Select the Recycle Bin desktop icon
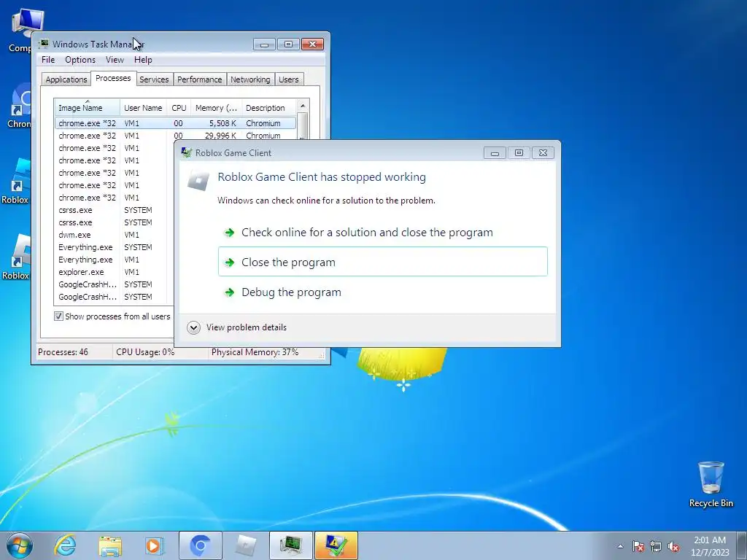The width and height of the screenshot is (747, 560). coord(711,484)
